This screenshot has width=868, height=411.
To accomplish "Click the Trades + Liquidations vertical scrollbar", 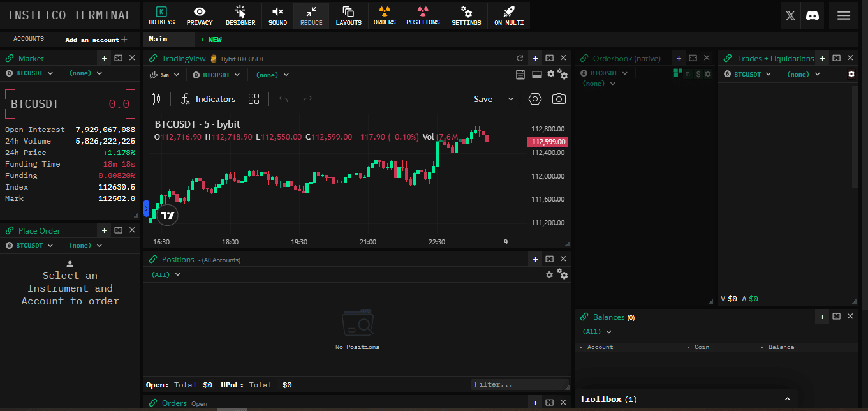I will (x=855, y=136).
